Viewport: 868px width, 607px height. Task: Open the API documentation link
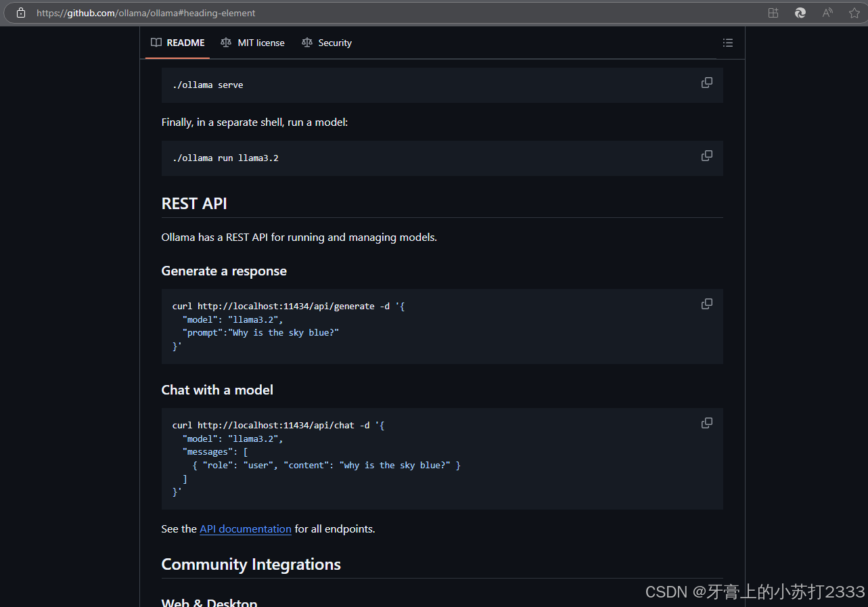click(x=246, y=529)
